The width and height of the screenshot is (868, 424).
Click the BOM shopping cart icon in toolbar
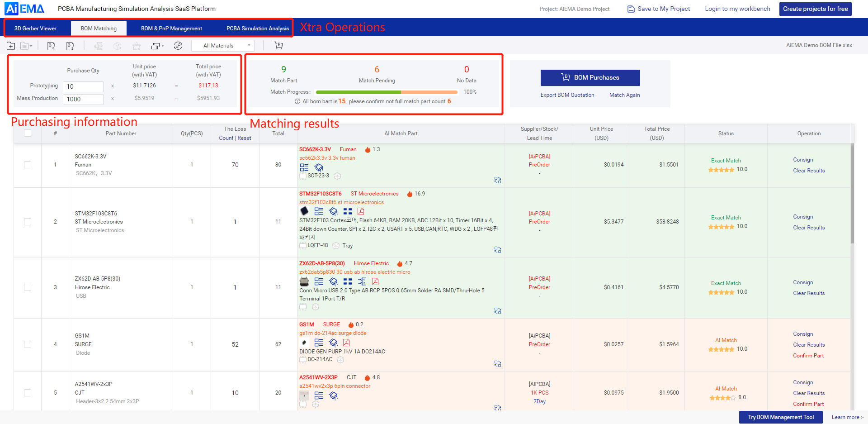point(279,46)
